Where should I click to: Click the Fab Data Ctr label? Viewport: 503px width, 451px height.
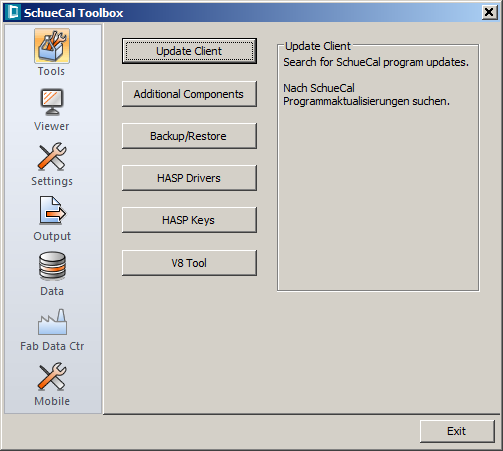52,346
